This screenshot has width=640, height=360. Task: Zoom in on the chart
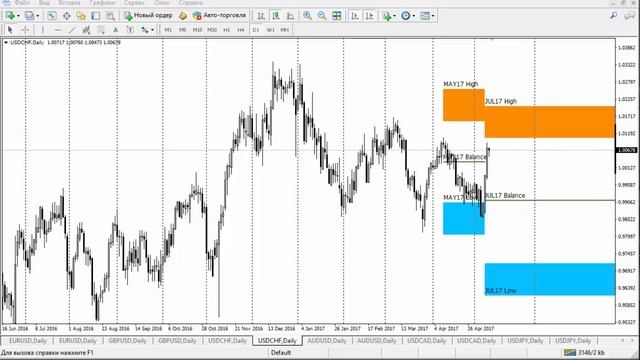coord(307,16)
